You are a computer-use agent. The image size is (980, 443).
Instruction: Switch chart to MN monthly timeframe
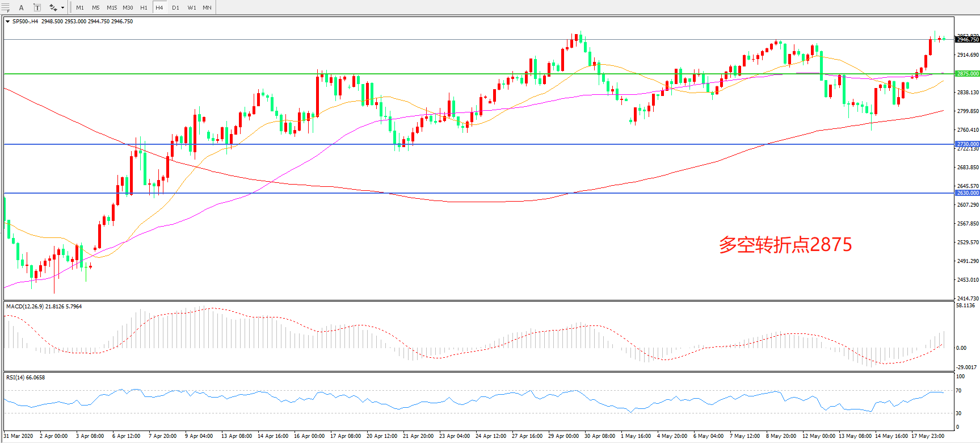click(207, 7)
